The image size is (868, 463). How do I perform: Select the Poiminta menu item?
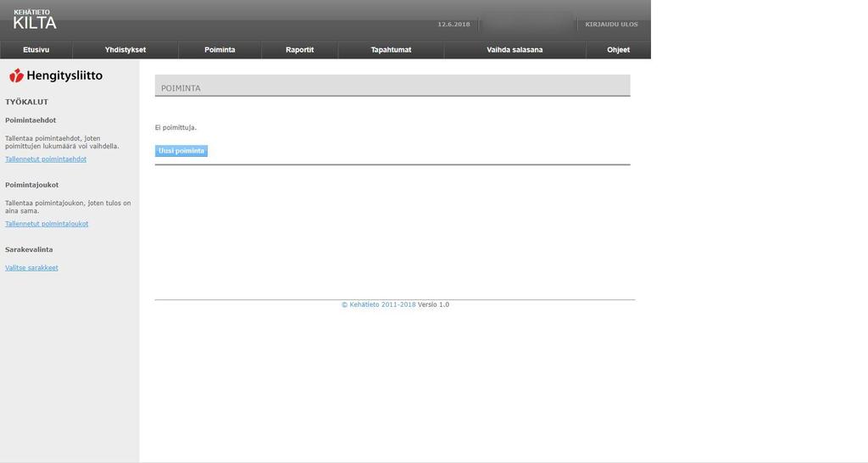pos(220,50)
